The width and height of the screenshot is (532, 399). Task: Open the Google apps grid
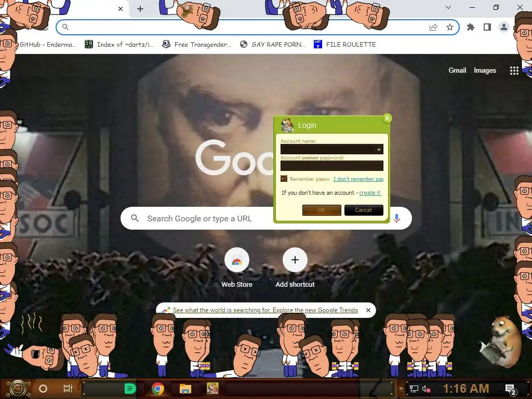click(x=514, y=71)
